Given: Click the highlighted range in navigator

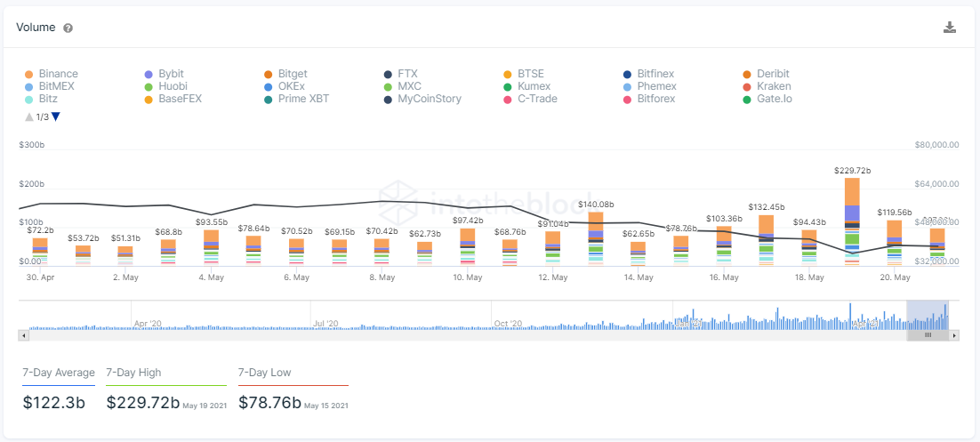Looking at the screenshot, I should 928,315.
